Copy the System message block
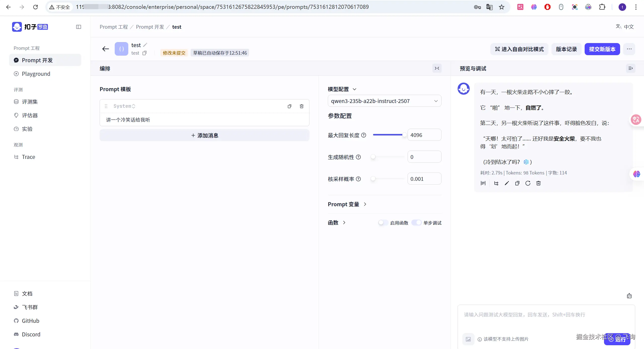This screenshot has height=349, width=644. 290,106
